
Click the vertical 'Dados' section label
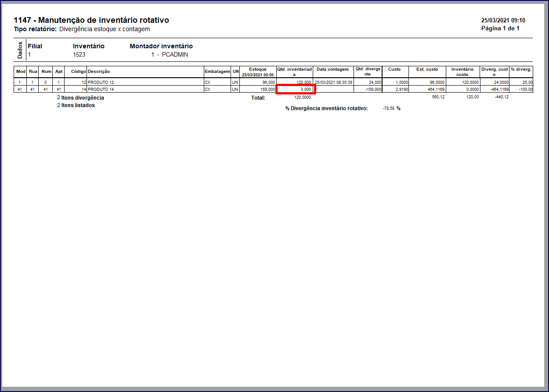tap(20, 50)
